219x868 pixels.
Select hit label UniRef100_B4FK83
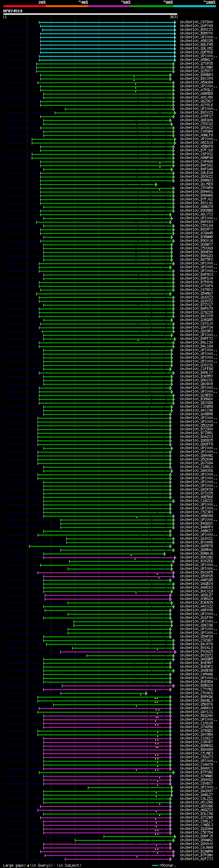point(196,222)
